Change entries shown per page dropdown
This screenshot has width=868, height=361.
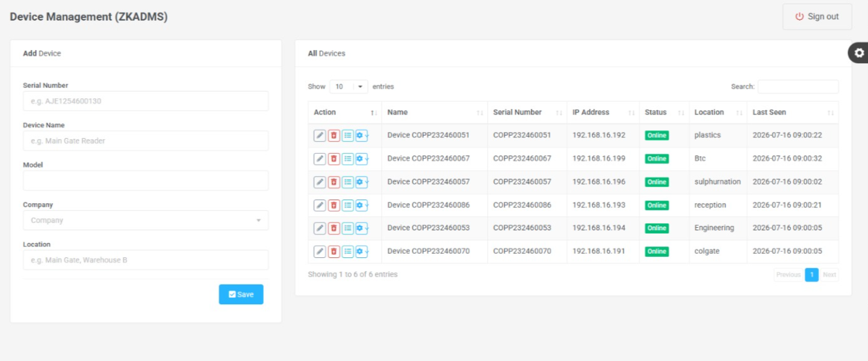point(349,87)
